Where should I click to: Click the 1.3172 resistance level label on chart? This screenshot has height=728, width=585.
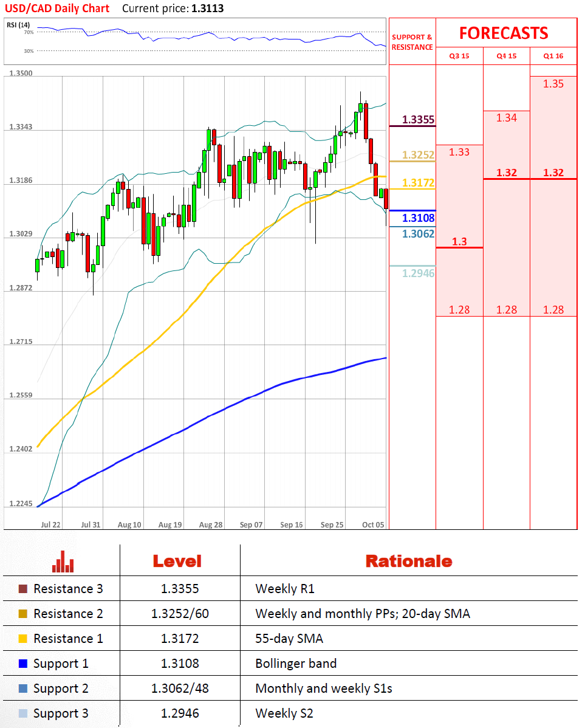(x=418, y=182)
